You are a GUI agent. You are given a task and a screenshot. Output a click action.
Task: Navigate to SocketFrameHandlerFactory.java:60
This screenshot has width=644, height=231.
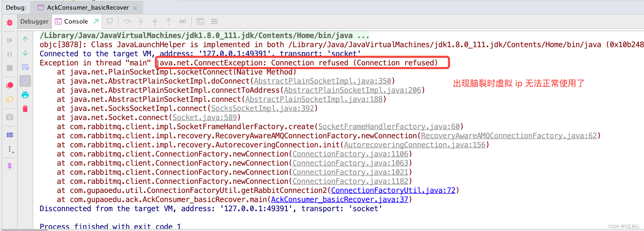389,126
